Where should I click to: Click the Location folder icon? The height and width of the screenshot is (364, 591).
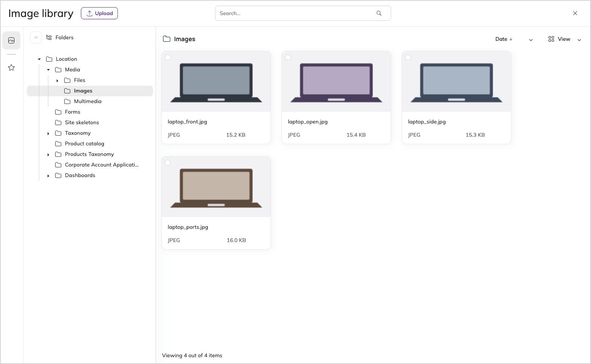click(x=49, y=59)
